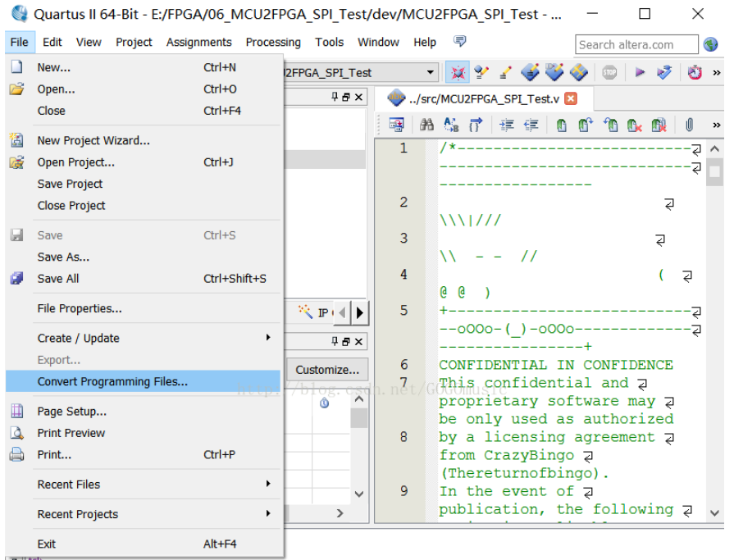
Task: Select the IP tab with wand icon
Action: (x=316, y=312)
